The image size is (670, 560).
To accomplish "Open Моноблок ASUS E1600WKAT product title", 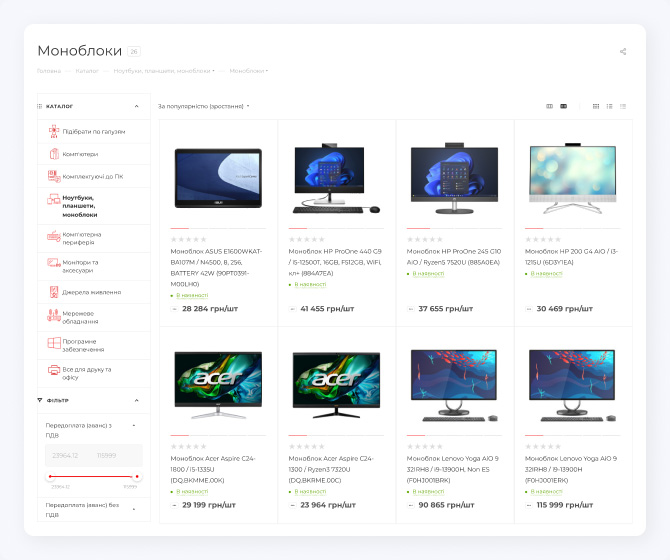I will 216,268.
